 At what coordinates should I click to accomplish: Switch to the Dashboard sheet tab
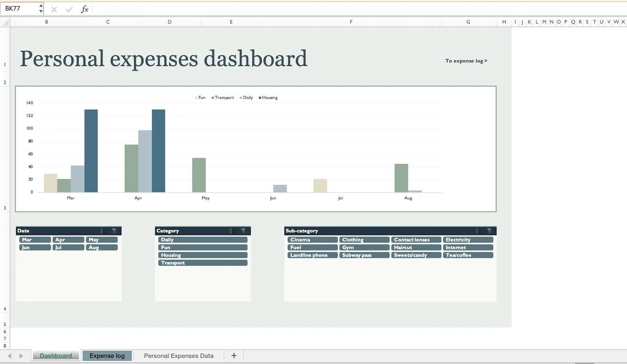(56, 355)
